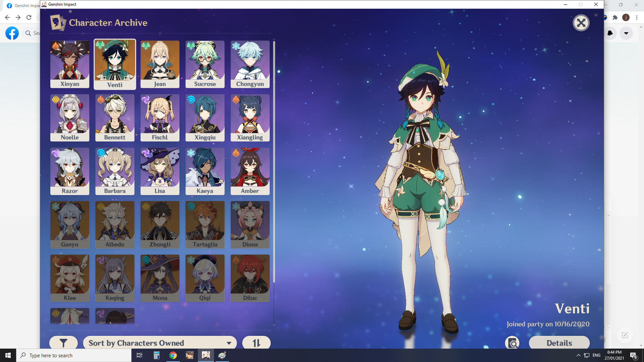Open browser extensions puzzle icon
The height and width of the screenshot is (362, 644).
tap(615, 17)
